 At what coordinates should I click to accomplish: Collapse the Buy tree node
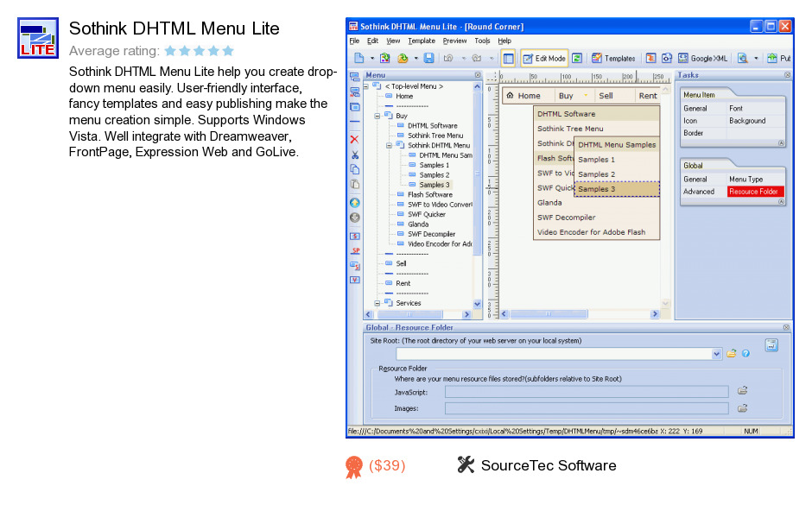(377, 116)
